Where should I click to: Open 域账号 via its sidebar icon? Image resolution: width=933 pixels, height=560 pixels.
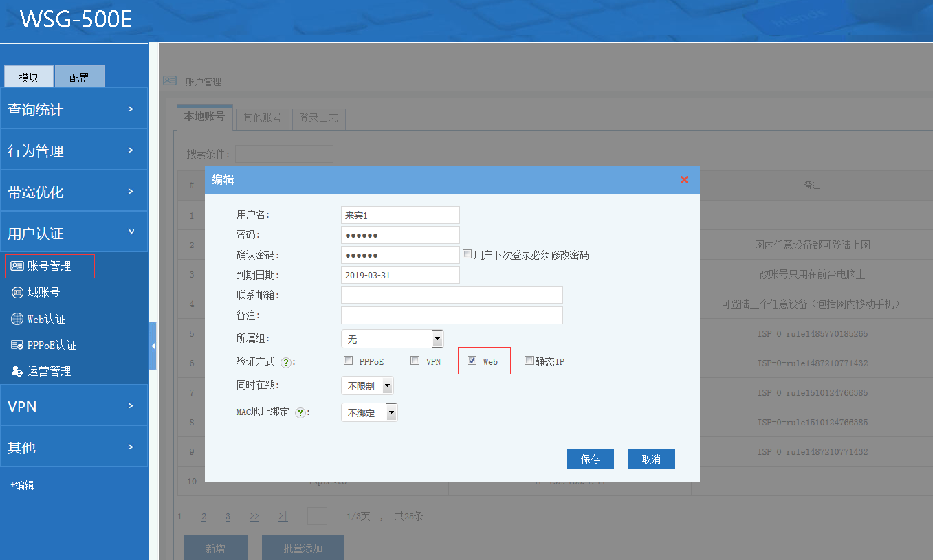(x=17, y=293)
